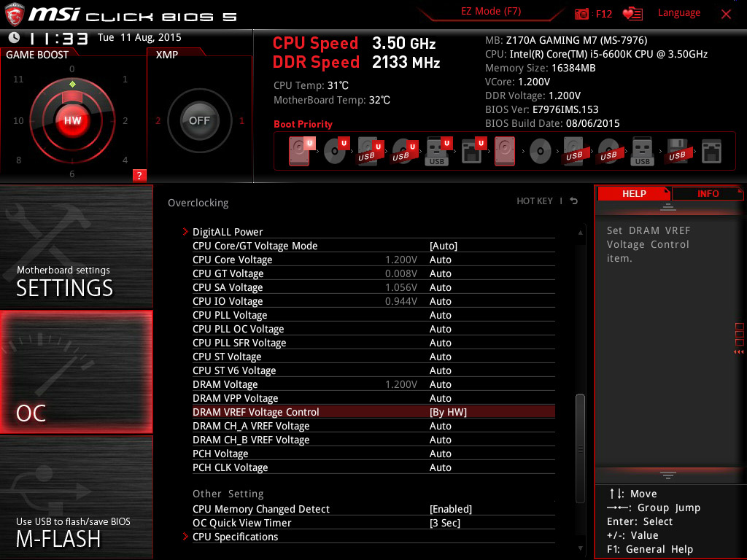Select the CPU PLL OC Voltage row
The image size is (747, 560).
pos(373,329)
